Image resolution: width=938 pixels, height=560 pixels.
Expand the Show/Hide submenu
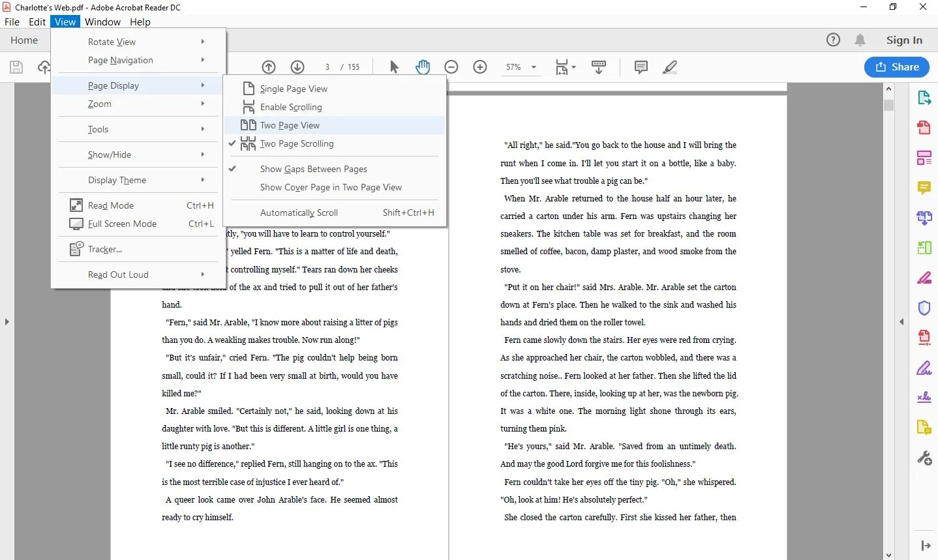(x=138, y=155)
